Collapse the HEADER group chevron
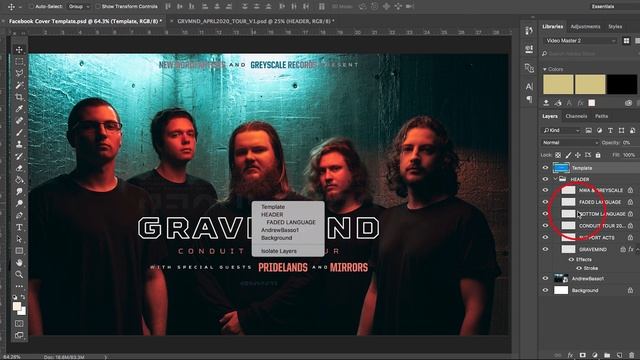This screenshot has width=640, height=360. pyautogui.click(x=556, y=179)
